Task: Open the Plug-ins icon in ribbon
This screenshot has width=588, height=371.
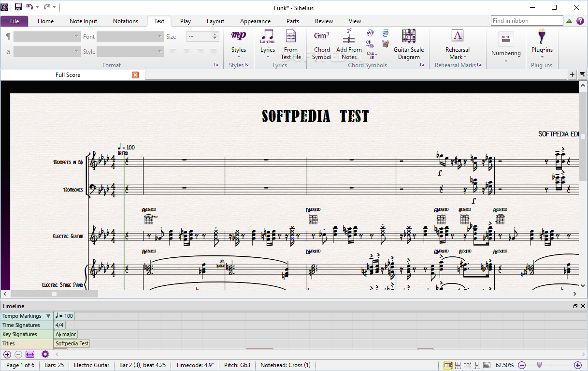Action: coord(542,36)
